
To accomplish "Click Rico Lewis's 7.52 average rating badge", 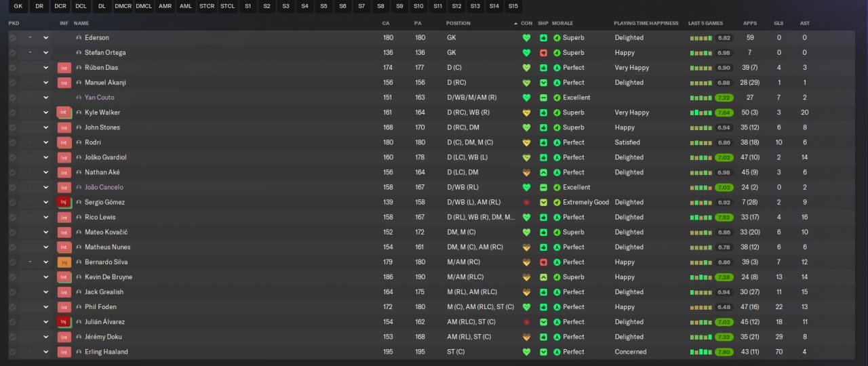I will [724, 217].
